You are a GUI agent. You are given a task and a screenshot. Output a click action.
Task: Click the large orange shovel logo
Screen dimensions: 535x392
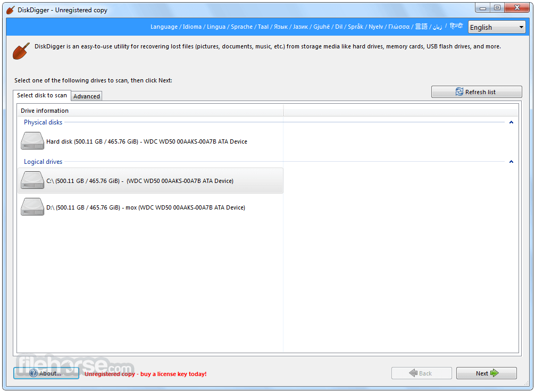point(21,51)
